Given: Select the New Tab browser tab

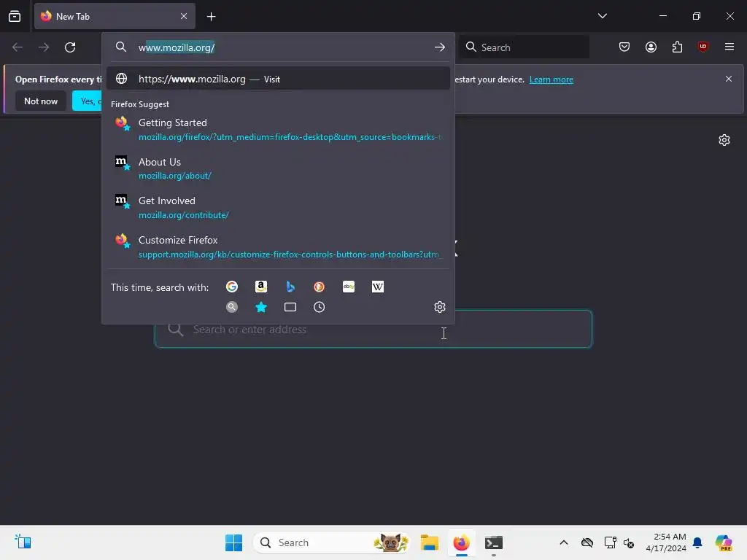Looking at the screenshot, I should (x=115, y=16).
